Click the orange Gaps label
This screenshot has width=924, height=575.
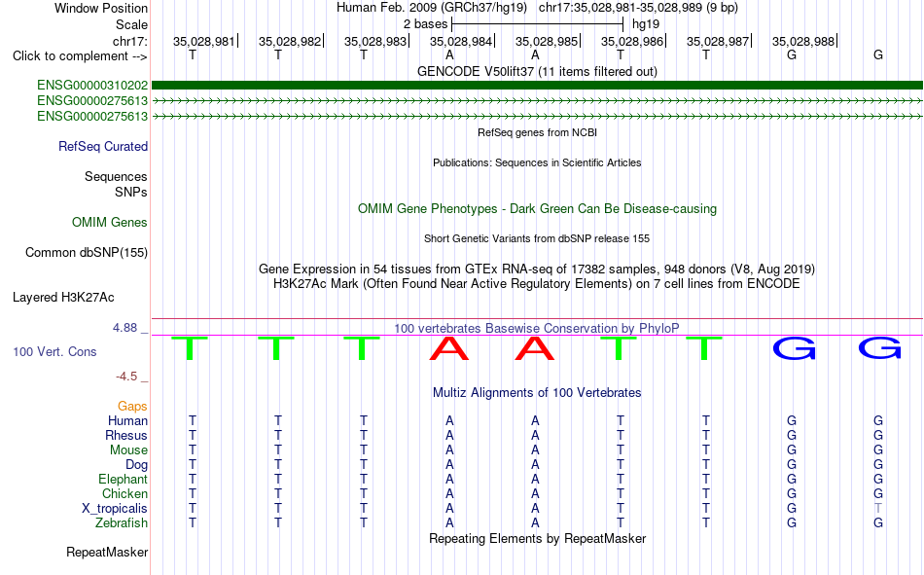[132, 407]
